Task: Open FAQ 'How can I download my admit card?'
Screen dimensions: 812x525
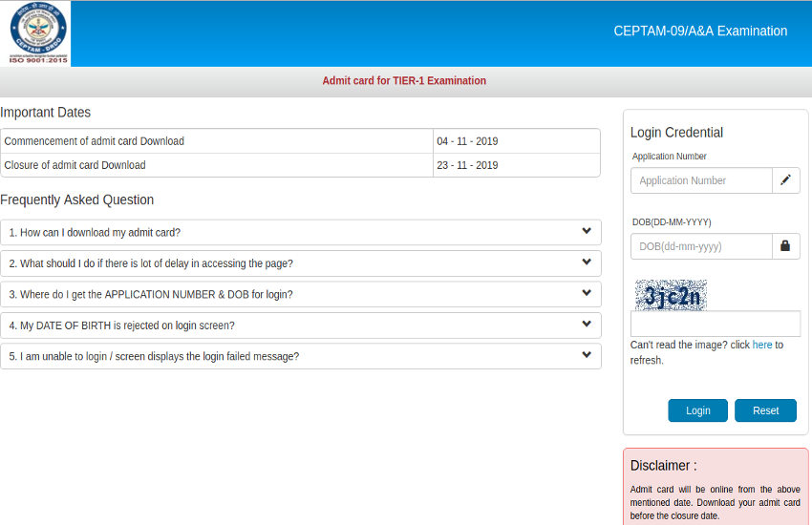Action: [x=96, y=233]
